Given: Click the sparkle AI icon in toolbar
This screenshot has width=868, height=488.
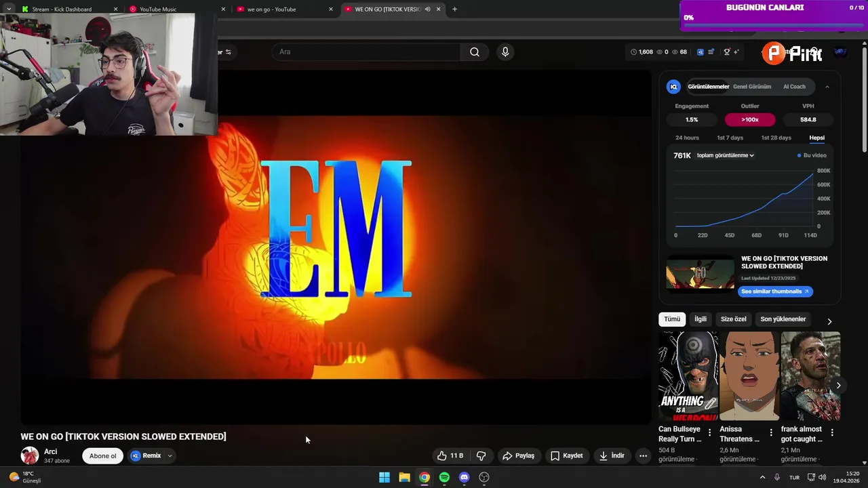Looking at the screenshot, I should click(736, 52).
